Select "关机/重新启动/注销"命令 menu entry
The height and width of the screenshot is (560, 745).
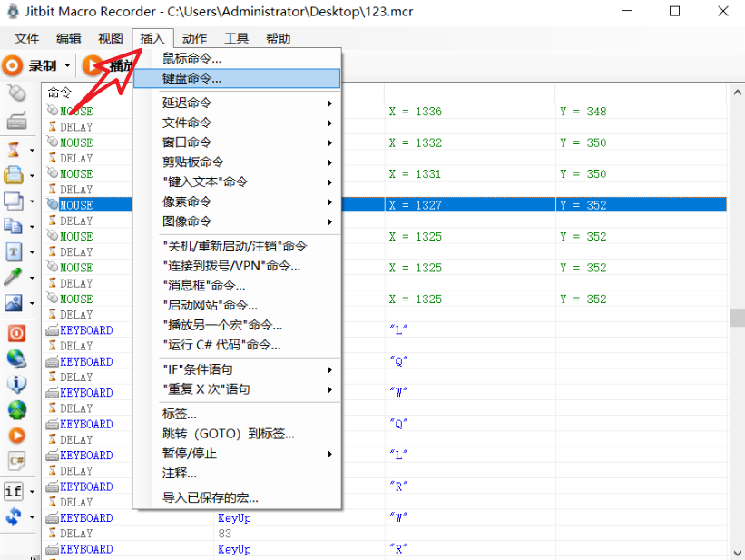237,246
